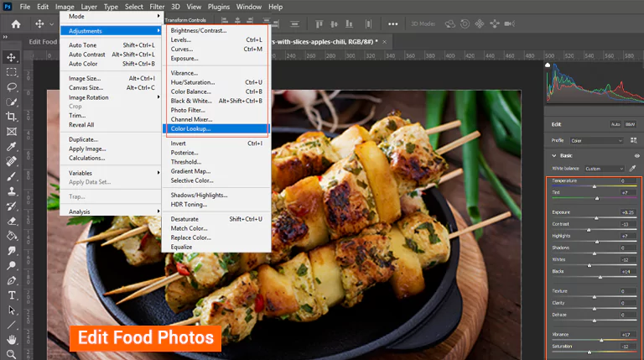Choose Selective Color adjustment
This screenshot has height=360, width=644.
tap(216, 180)
